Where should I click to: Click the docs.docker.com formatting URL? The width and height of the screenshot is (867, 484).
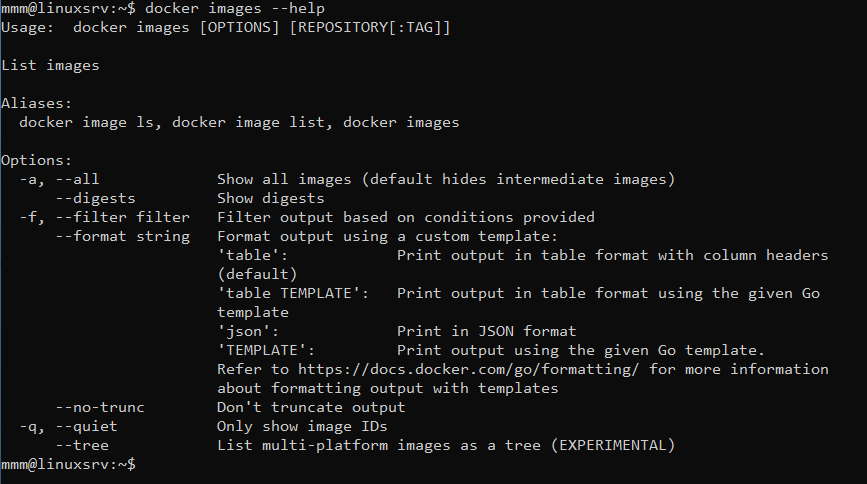click(468, 369)
